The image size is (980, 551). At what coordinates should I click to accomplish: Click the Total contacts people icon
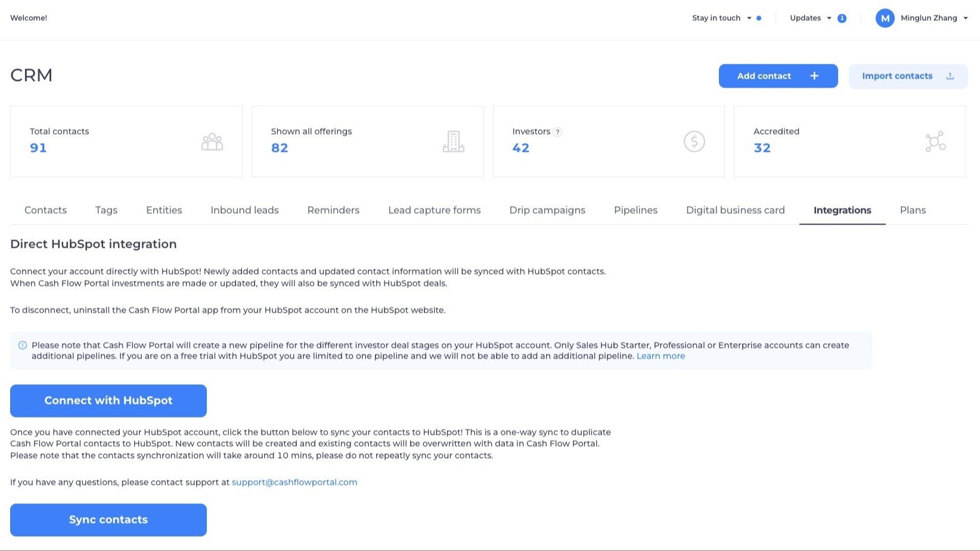point(212,142)
